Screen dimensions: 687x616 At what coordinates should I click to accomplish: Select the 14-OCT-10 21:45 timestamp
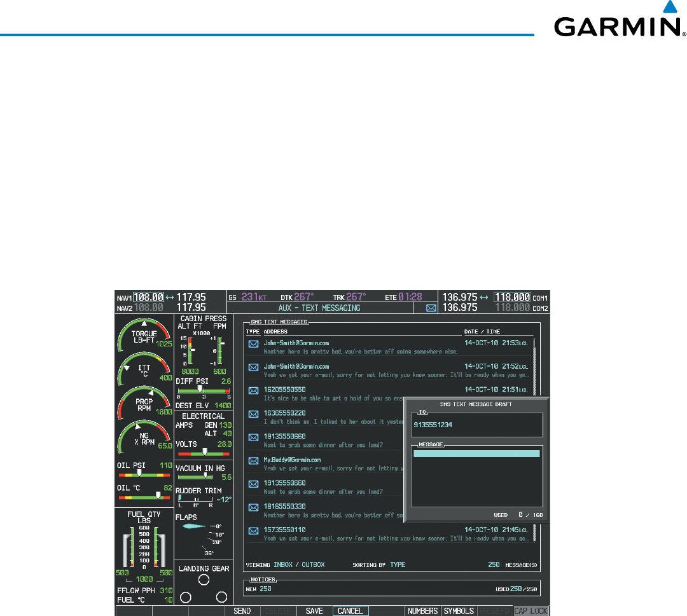coord(496,530)
